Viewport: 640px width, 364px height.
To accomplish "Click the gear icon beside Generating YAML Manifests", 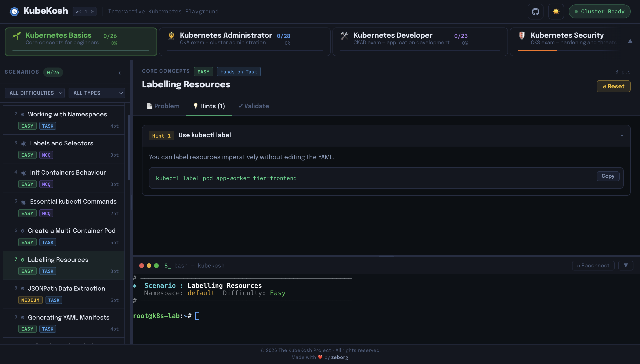I will point(22,317).
